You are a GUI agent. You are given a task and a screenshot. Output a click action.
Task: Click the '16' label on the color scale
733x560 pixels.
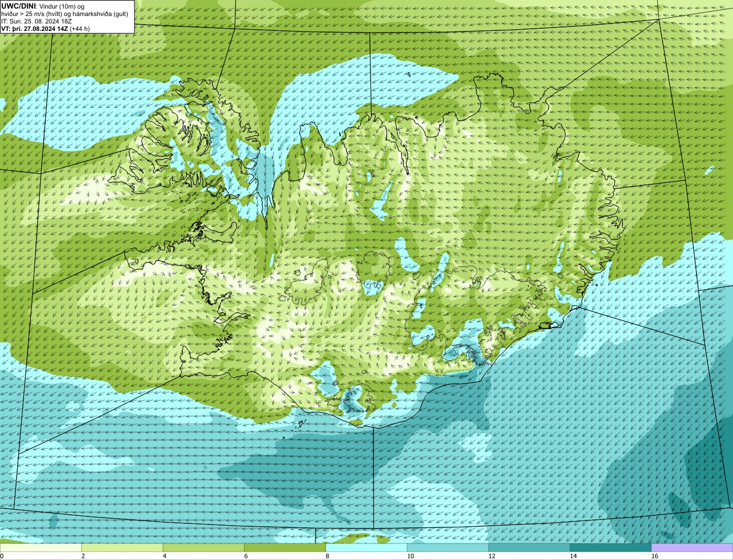(x=654, y=556)
